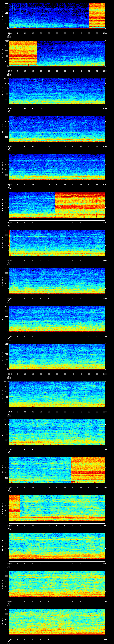
Task: Click the 16:00 end time label
Action: click(x=105, y=71)
